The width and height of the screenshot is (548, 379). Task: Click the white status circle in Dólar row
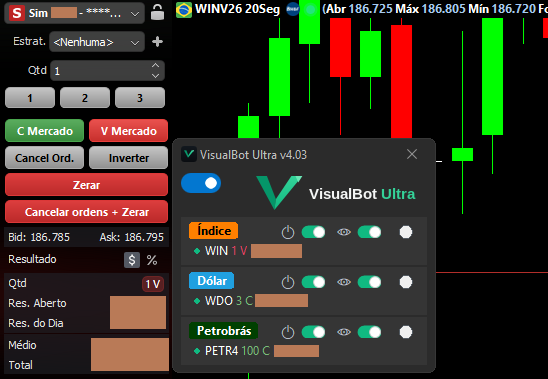[406, 282]
